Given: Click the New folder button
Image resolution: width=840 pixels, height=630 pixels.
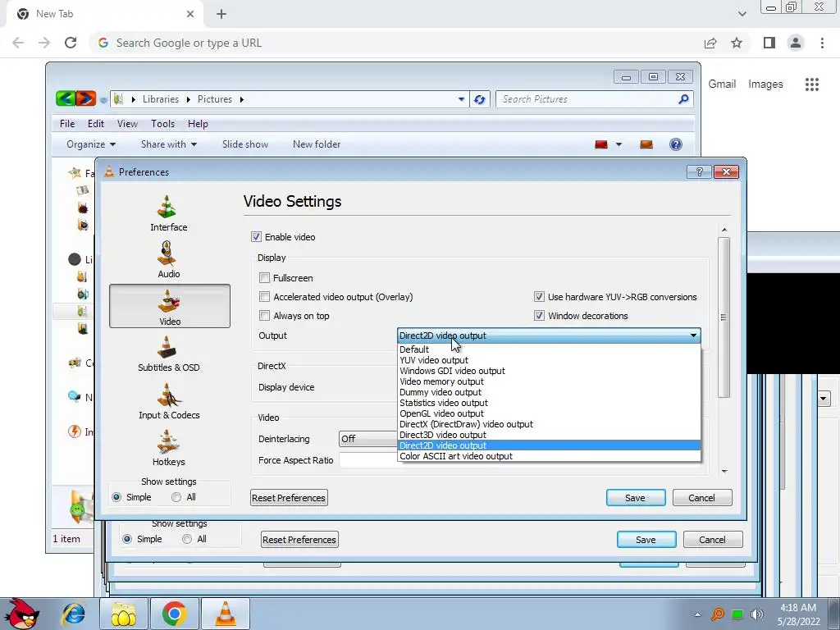Looking at the screenshot, I should coord(317,144).
